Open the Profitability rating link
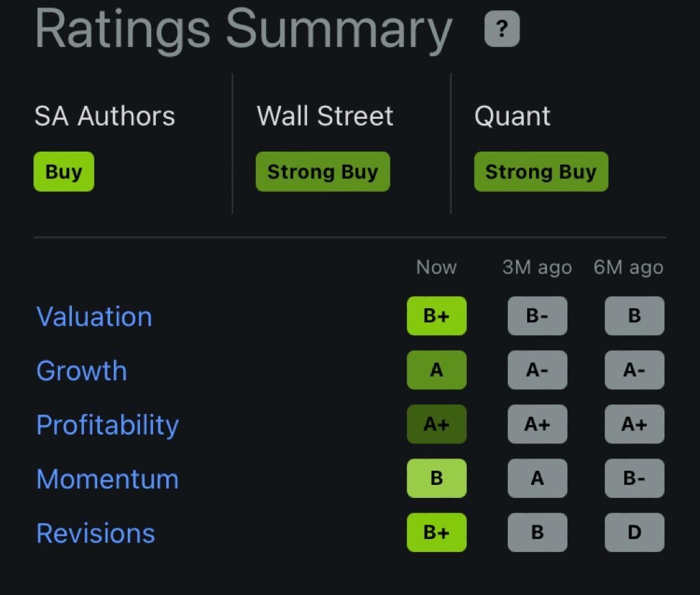The image size is (700, 595). pyautogui.click(x=107, y=424)
